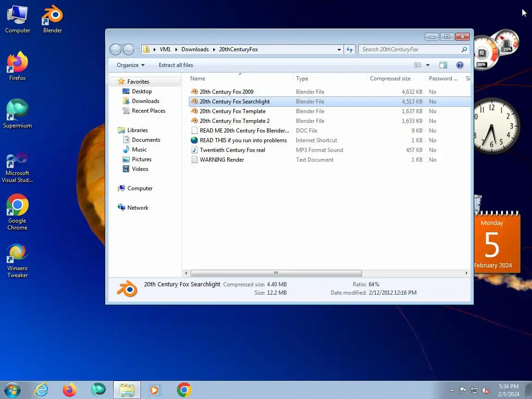Screen dimensions: 532x399
Task: Open the Blender desktop shortcut
Action: (x=53, y=19)
